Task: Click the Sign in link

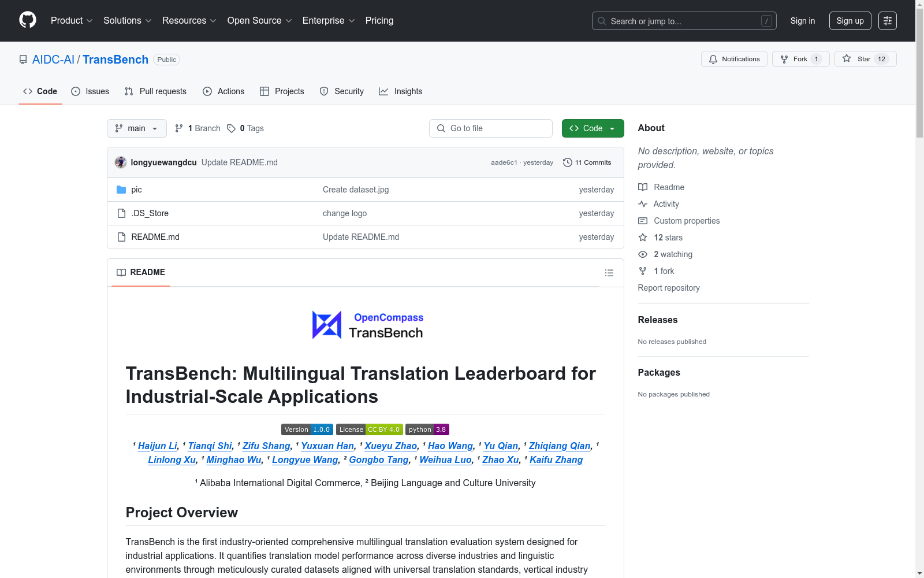Action: 803,21
